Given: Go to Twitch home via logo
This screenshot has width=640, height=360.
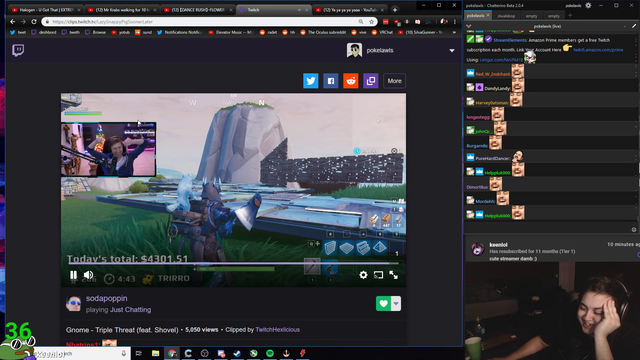Looking at the screenshot, I should pyautogui.click(x=18, y=50).
